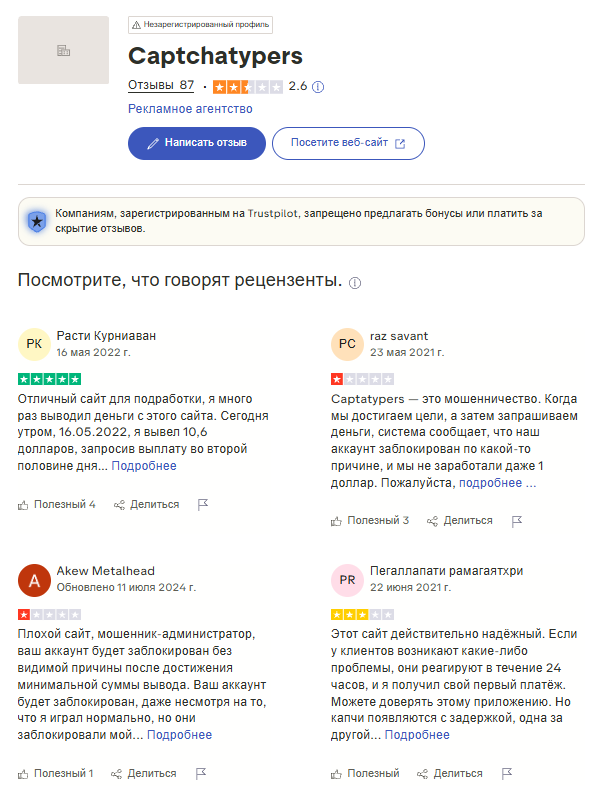Viewport: 609px width, 803px height.
Task: Flag Akew Metalhead's review with the report icon
Action: [199, 772]
